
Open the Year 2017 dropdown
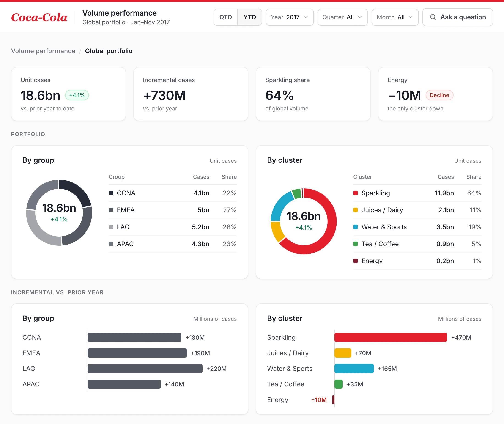coord(290,17)
